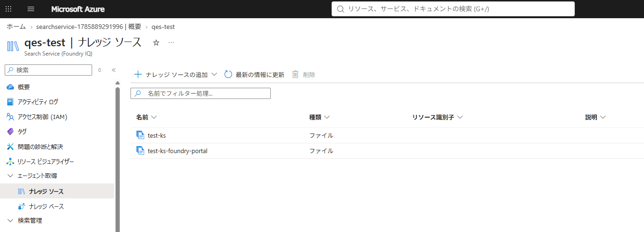Open the test-ks knowledge source

(157, 135)
